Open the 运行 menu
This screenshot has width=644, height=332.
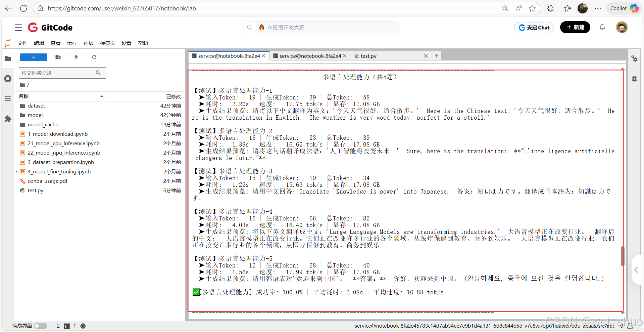pyautogui.click(x=72, y=43)
